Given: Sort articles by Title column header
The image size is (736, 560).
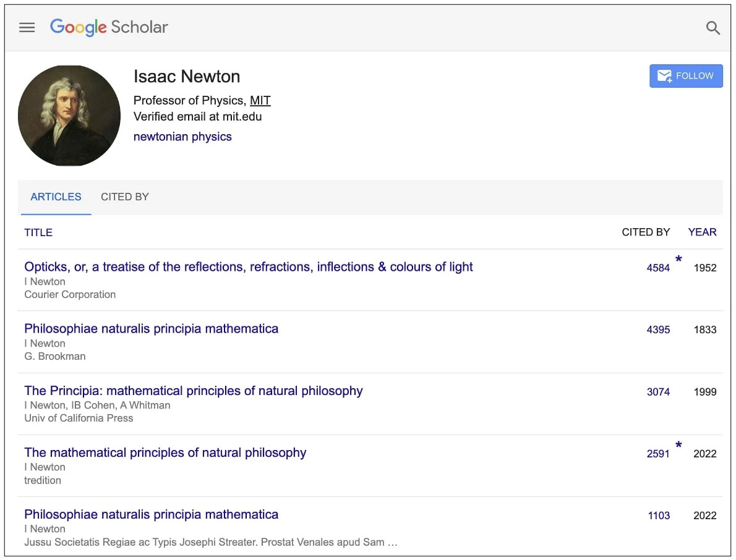Looking at the screenshot, I should coord(38,232).
